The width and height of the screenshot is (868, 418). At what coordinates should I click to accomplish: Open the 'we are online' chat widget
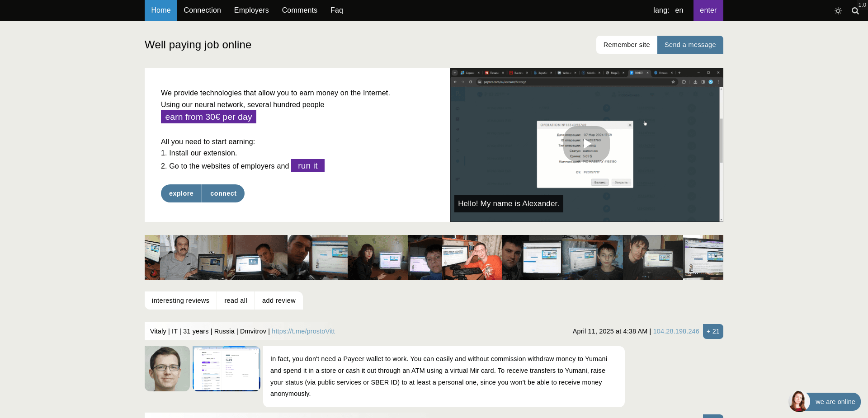tap(834, 402)
